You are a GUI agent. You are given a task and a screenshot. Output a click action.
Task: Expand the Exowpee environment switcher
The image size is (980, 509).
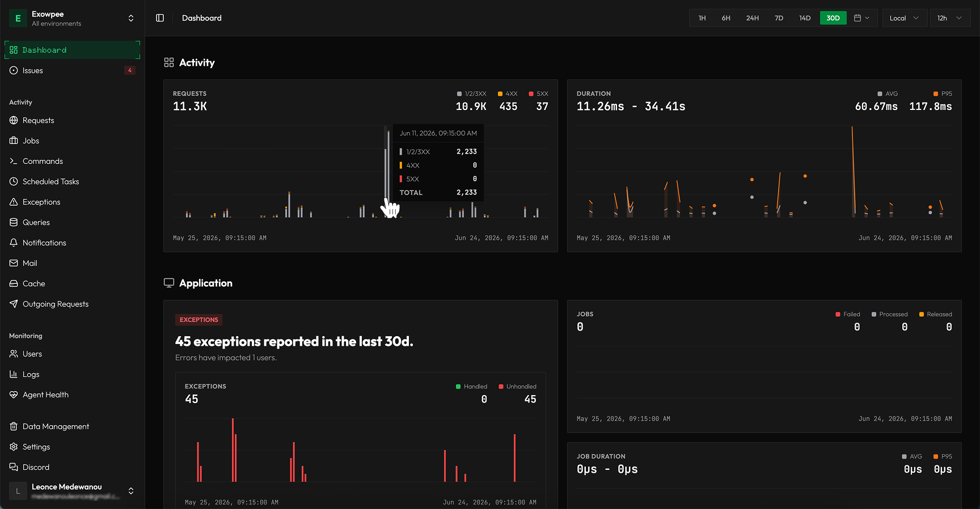(x=131, y=18)
